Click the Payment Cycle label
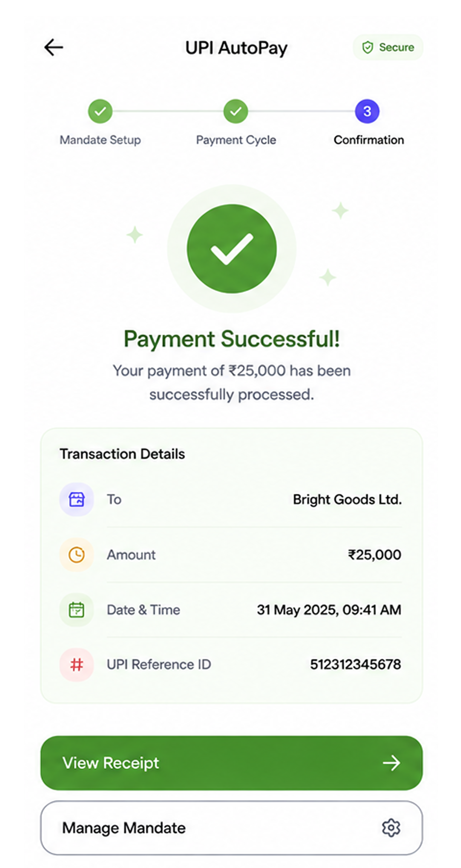The height and width of the screenshot is (868, 461). pos(236,140)
